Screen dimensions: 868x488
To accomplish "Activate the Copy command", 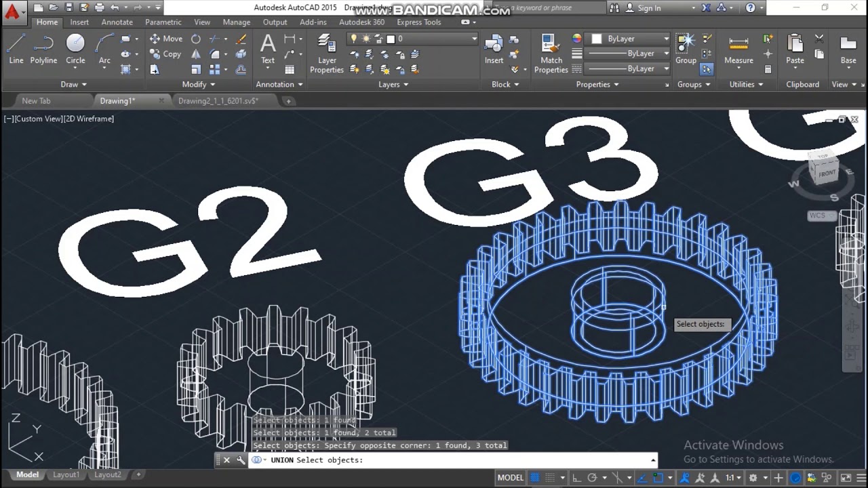I will tap(165, 54).
